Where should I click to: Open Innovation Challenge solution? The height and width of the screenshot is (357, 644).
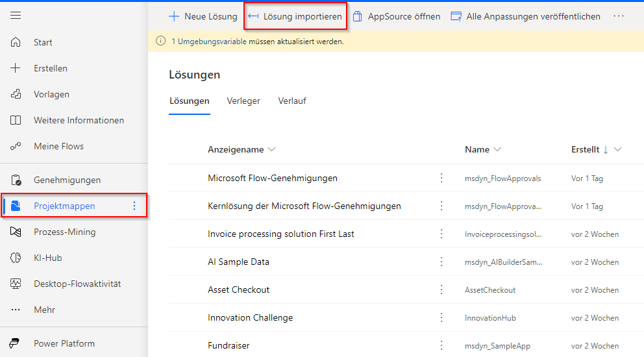(250, 317)
